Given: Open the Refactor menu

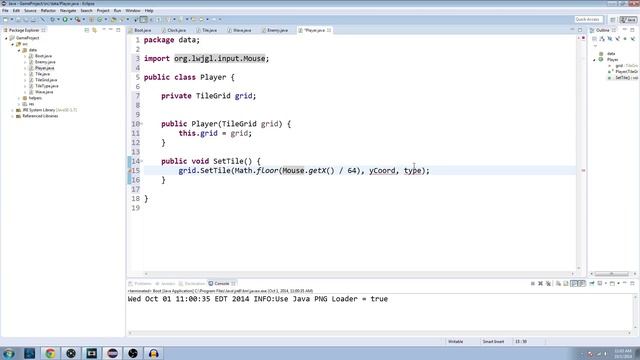Looking at the screenshot, I should [x=48, y=11].
